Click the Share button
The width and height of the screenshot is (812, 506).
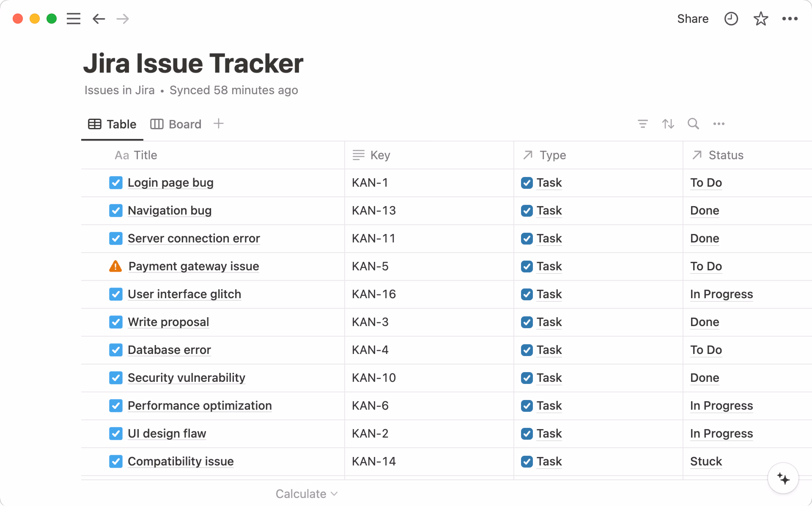click(693, 19)
